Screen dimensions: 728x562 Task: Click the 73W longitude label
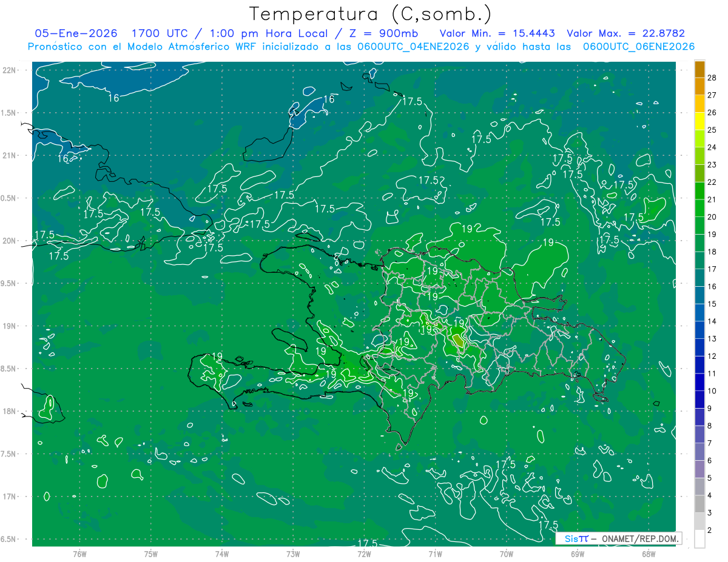[293, 554]
